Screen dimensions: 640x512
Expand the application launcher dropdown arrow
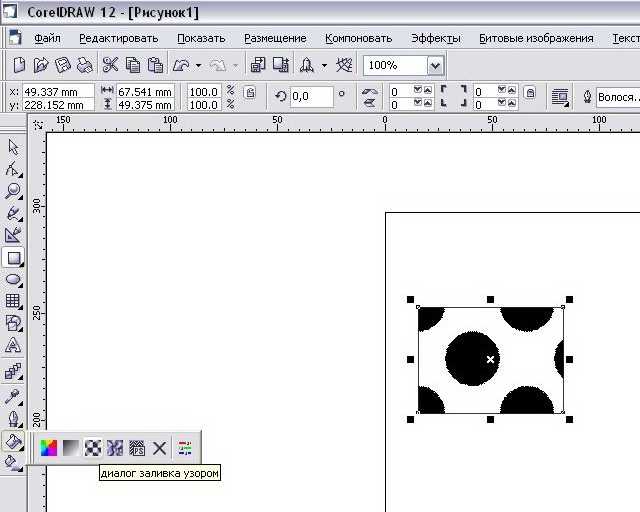pyautogui.click(x=324, y=65)
